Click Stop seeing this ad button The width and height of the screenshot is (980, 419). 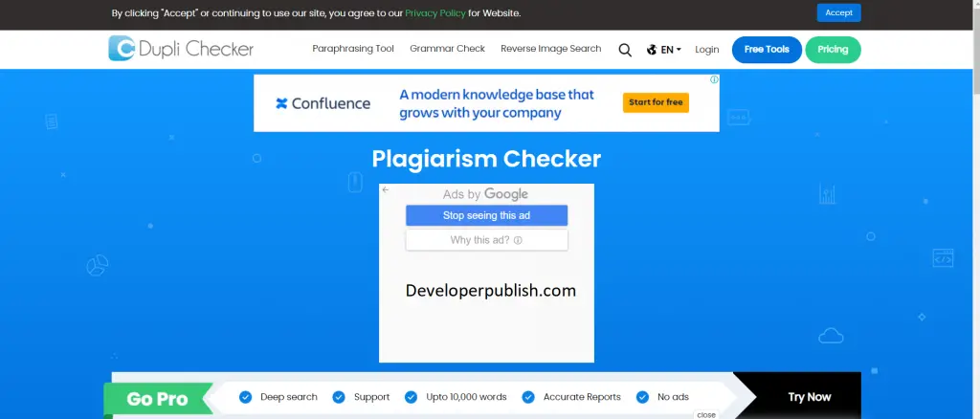pos(486,215)
